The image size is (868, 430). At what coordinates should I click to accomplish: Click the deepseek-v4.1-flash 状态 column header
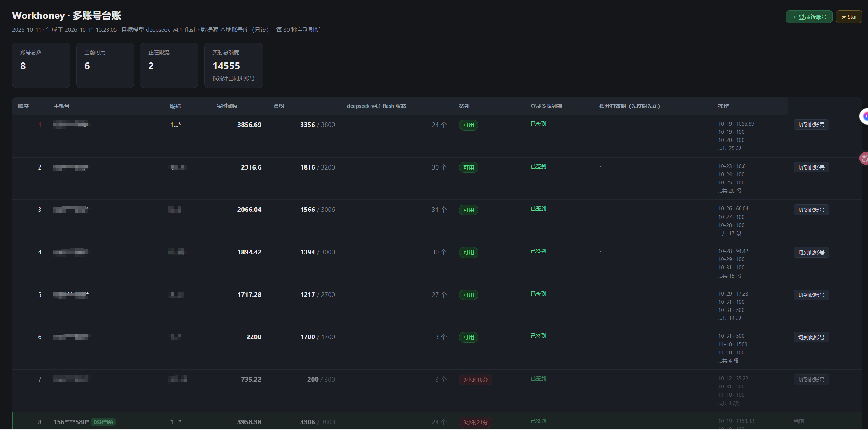click(x=376, y=106)
